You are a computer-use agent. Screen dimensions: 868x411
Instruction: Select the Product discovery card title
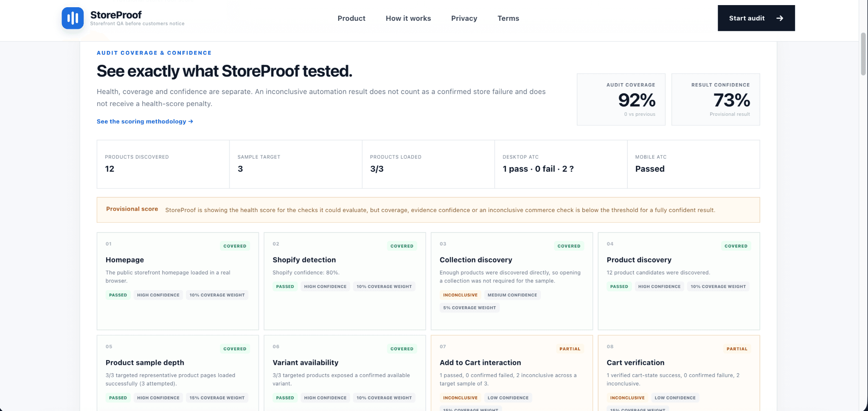pyautogui.click(x=639, y=260)
